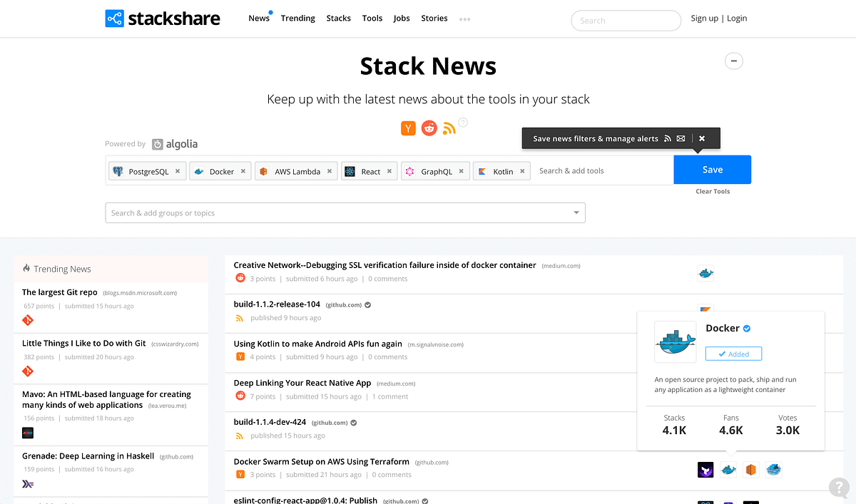856x504 pixels.
Task: Open the RSS feed icon
Action: coord(449,128)
